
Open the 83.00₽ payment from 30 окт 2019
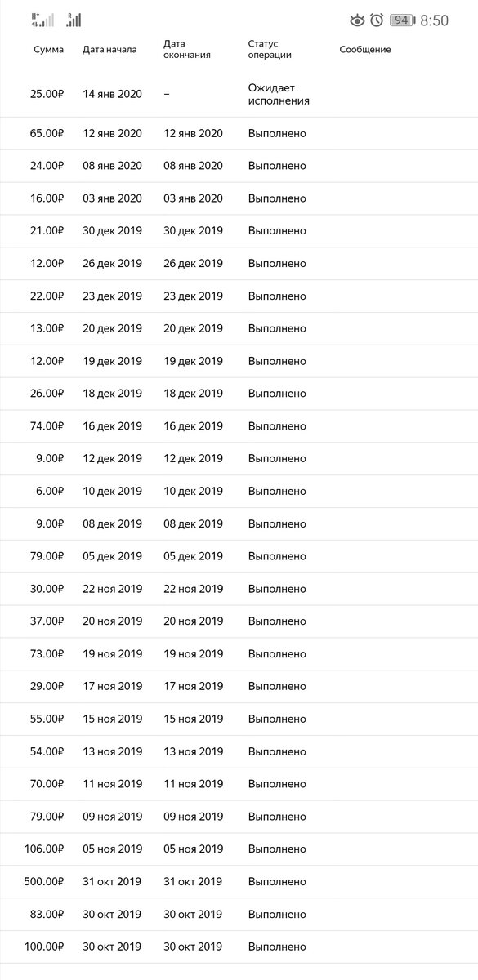[239, 915]
